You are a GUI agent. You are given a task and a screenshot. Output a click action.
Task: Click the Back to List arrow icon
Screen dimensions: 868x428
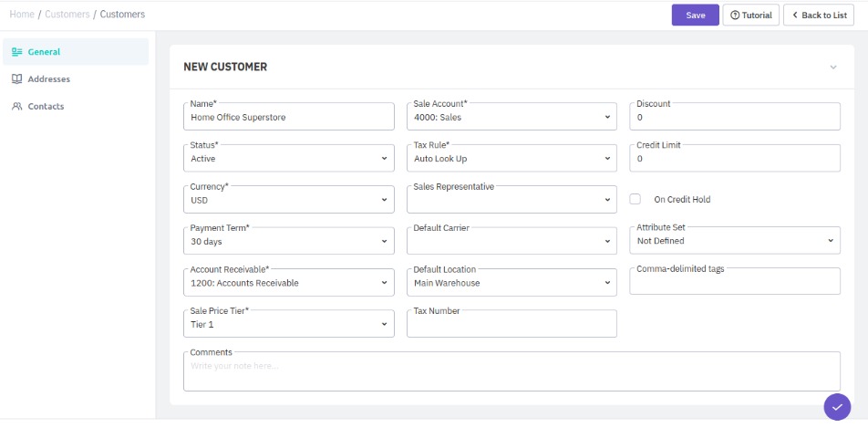[795, 16]
